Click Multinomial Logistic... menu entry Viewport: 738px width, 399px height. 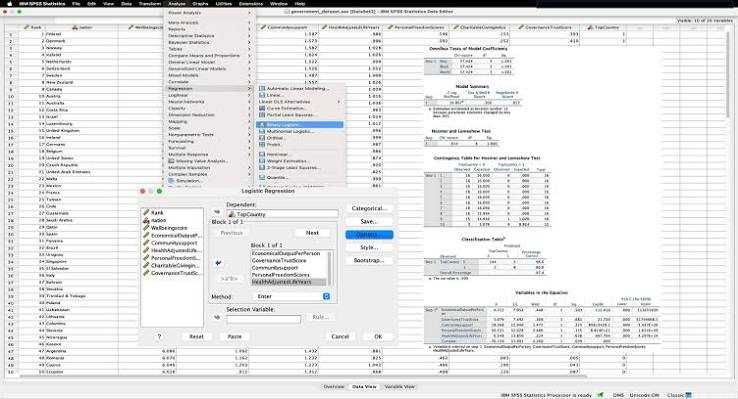300,131
